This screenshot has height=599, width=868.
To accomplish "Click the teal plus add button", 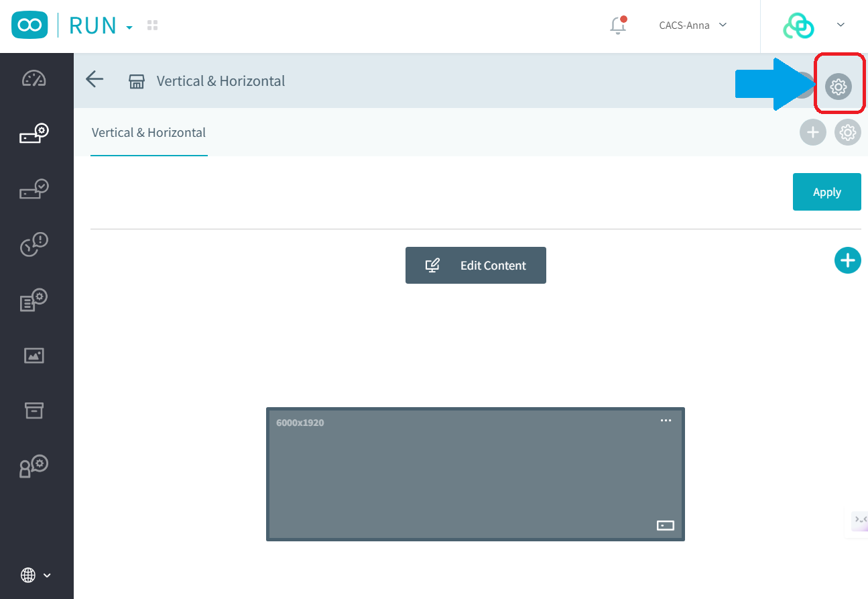I will (x=847, y=260).
